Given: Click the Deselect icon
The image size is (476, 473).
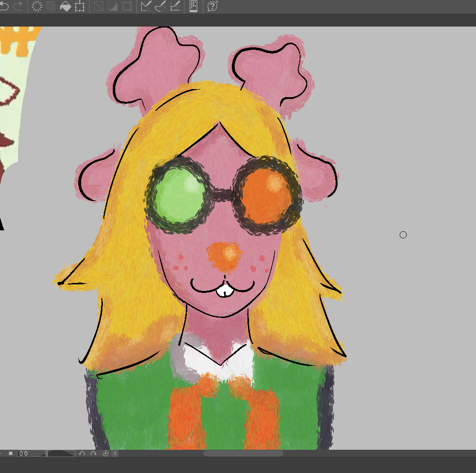Looking at the screenshot, I should coord(98,6).
